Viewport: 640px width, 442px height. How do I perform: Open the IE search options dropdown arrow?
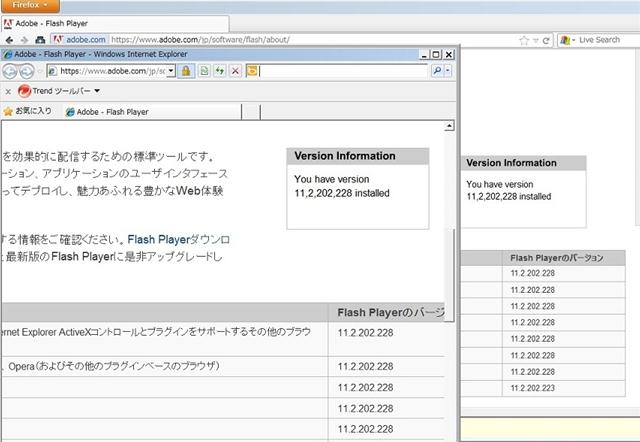pyautogui.click(x=448, y=71)
